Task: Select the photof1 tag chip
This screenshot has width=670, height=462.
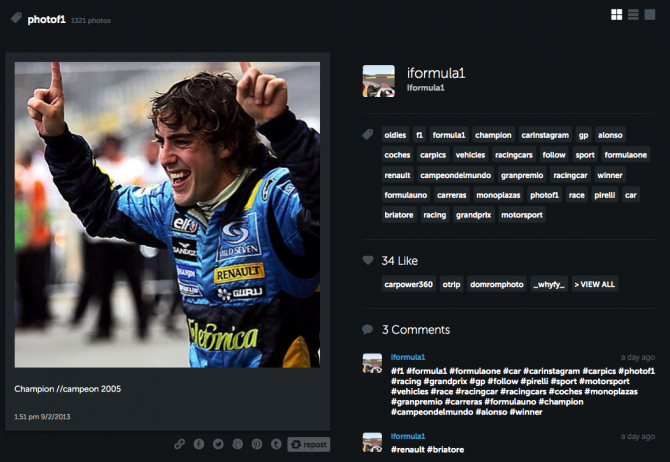Action: pyautogui.click(x=544, y=195)
